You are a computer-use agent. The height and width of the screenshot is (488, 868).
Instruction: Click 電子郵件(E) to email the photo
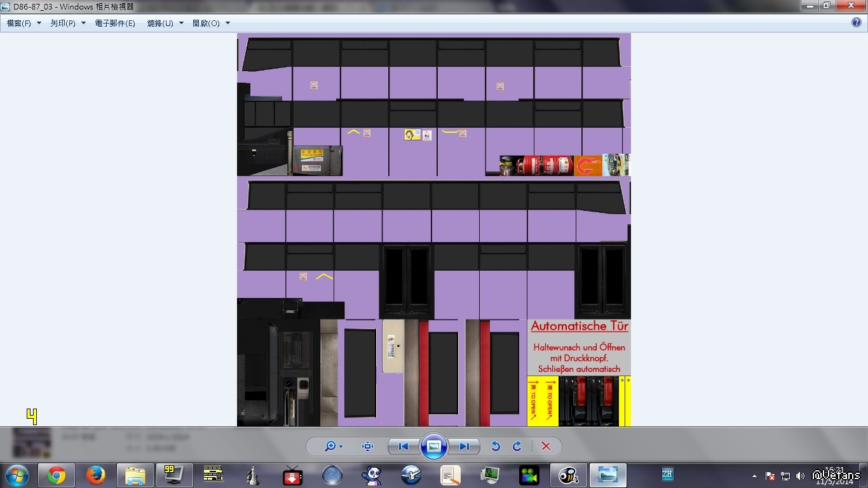coord(115,23)
